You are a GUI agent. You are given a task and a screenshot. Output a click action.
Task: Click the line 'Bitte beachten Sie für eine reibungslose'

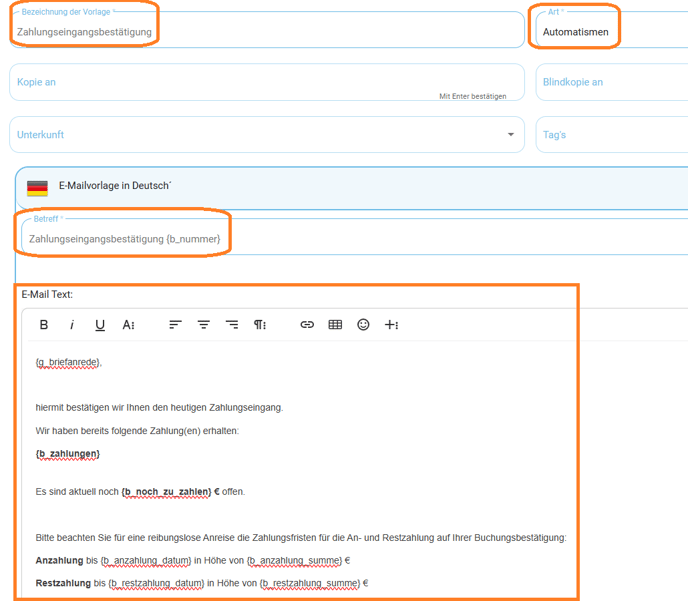[301, 537]
